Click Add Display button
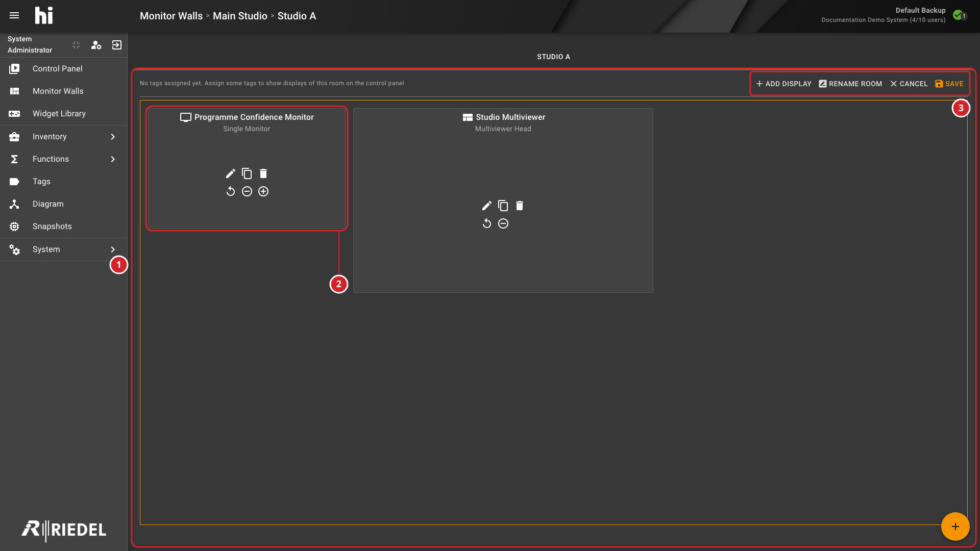Viewport: 980px width, 551px height. pos(783,84)
